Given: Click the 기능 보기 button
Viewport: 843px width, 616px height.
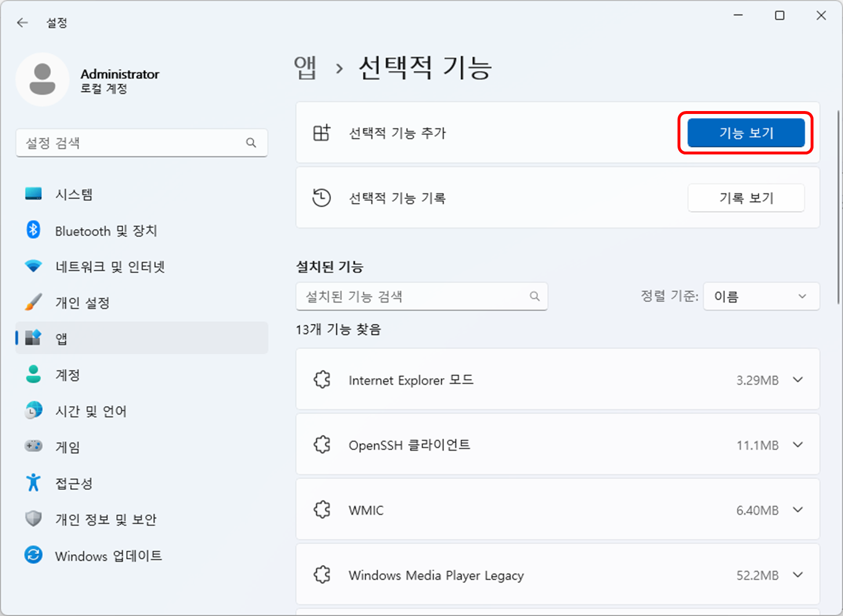Looking at the screenshot, I should coord(746,132).
